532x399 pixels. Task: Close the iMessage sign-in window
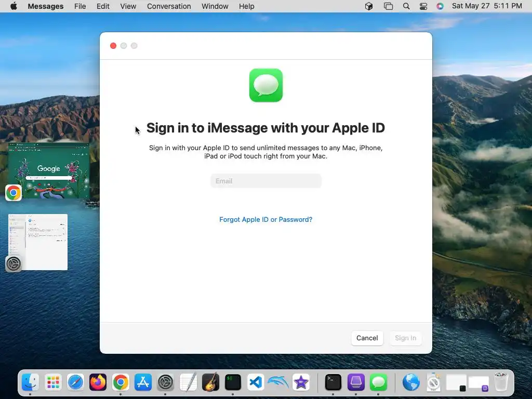(113, 46)
